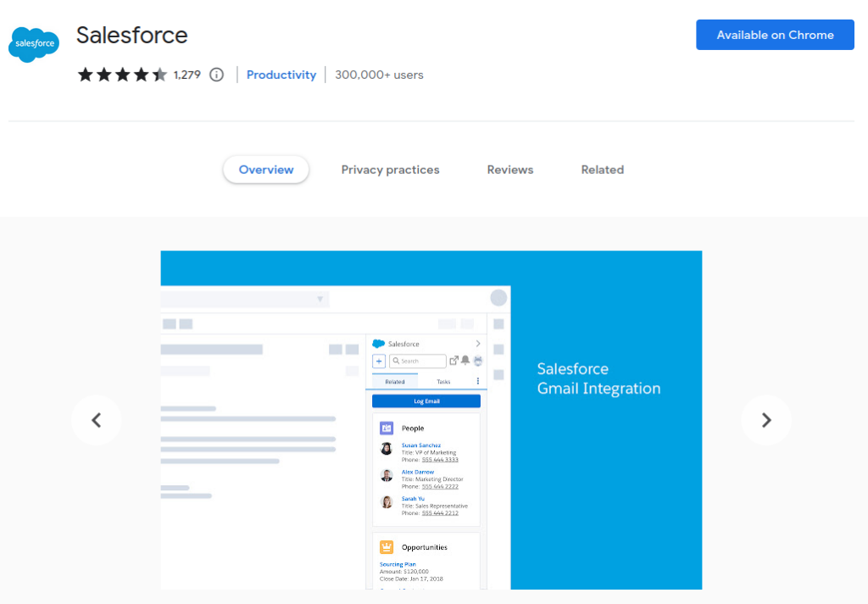Click the dropdown arrow in the Gmail toolbar mockup

point(319,299)
